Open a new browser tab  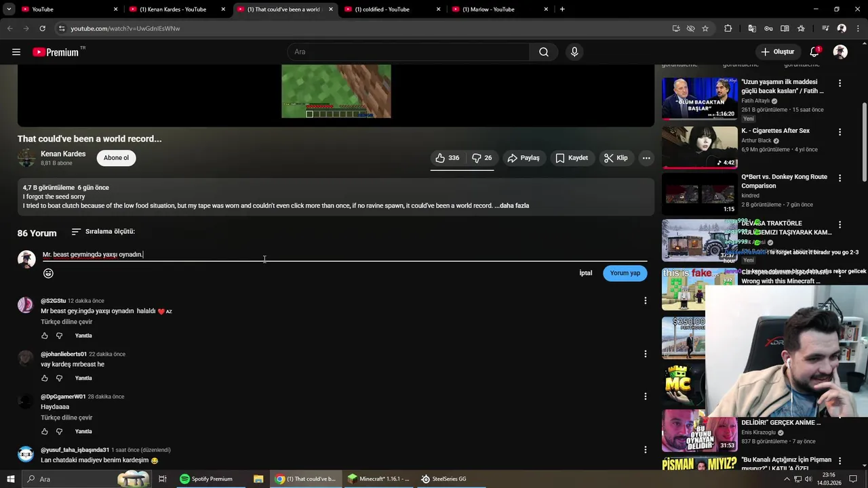click(x=562, y=9)
